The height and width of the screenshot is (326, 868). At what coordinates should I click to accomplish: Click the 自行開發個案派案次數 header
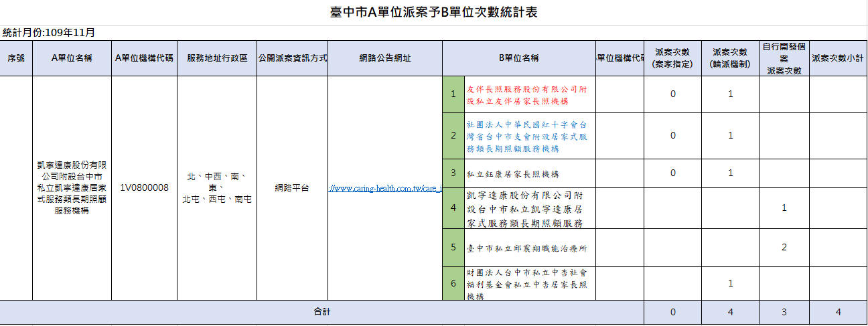pos(784,58)
